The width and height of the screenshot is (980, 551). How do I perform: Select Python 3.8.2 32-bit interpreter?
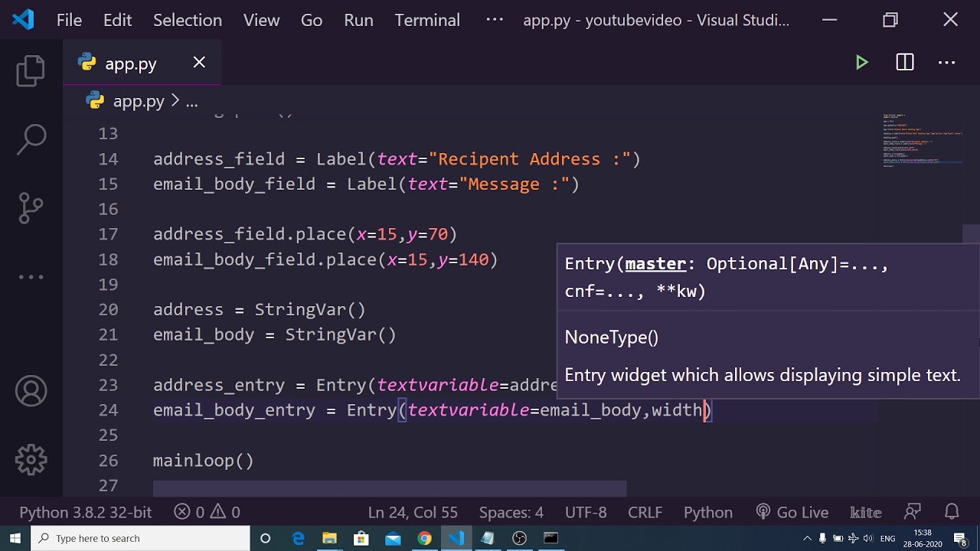coord(85,512)
